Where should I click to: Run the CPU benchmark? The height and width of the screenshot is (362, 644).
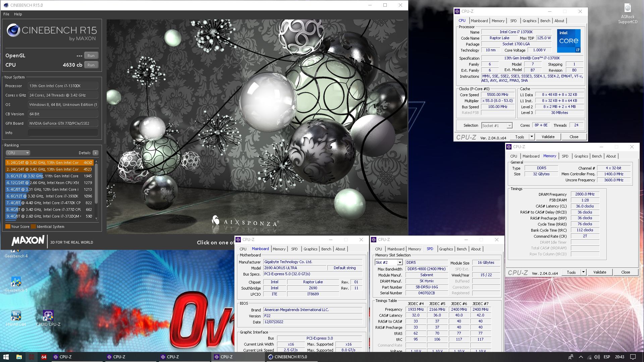[91, 65]
